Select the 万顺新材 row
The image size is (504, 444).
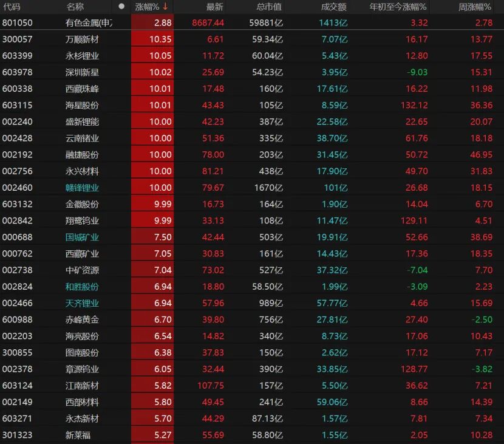click(x=82, y=39)
